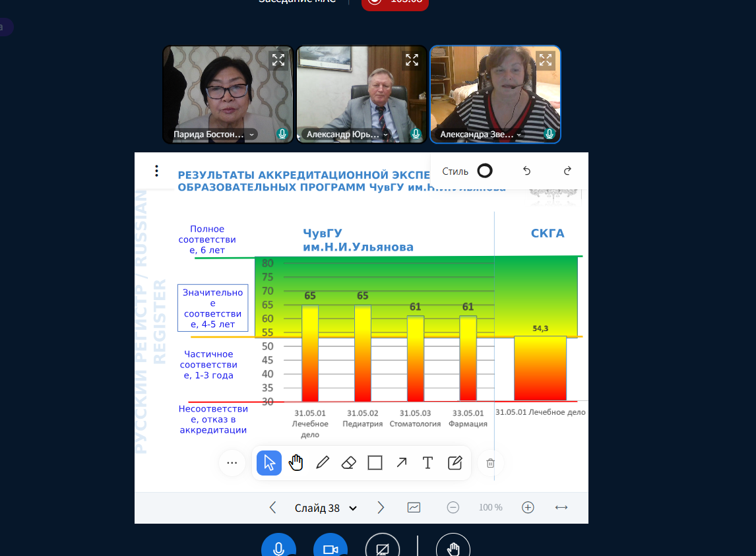This screenshot has height=556, width=756.
Task: Click the 54,3 value label on chart
Action: click(x=540, y=328)
